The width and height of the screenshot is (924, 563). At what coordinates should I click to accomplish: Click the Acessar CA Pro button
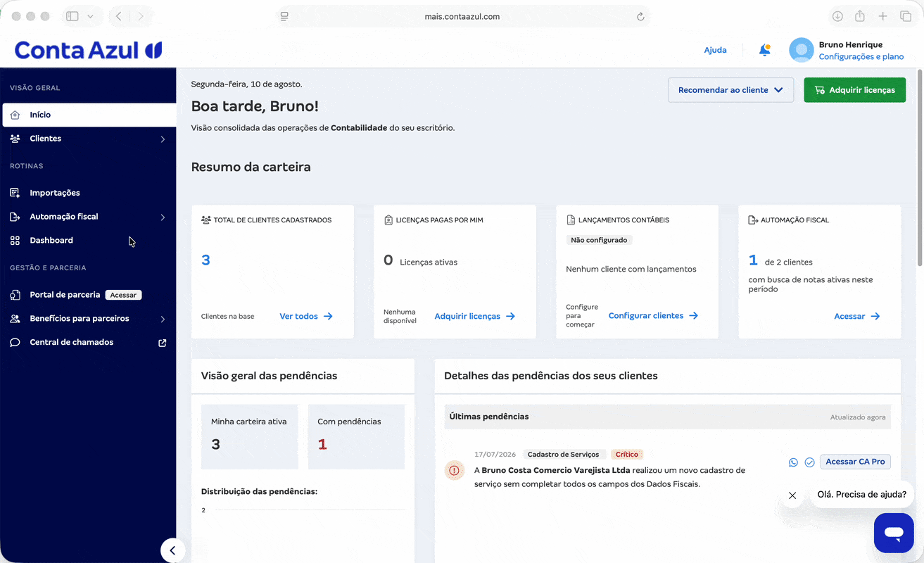(x=855, y=462)
